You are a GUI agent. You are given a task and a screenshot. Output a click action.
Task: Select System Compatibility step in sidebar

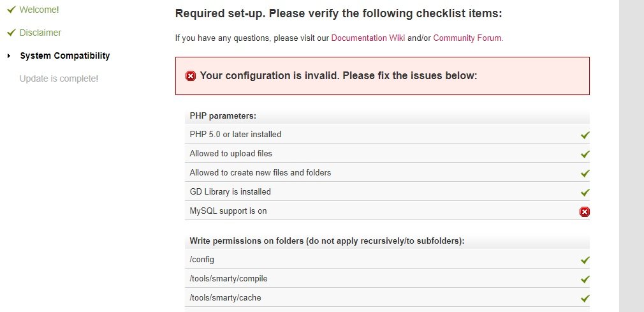(x=65, y=56)
